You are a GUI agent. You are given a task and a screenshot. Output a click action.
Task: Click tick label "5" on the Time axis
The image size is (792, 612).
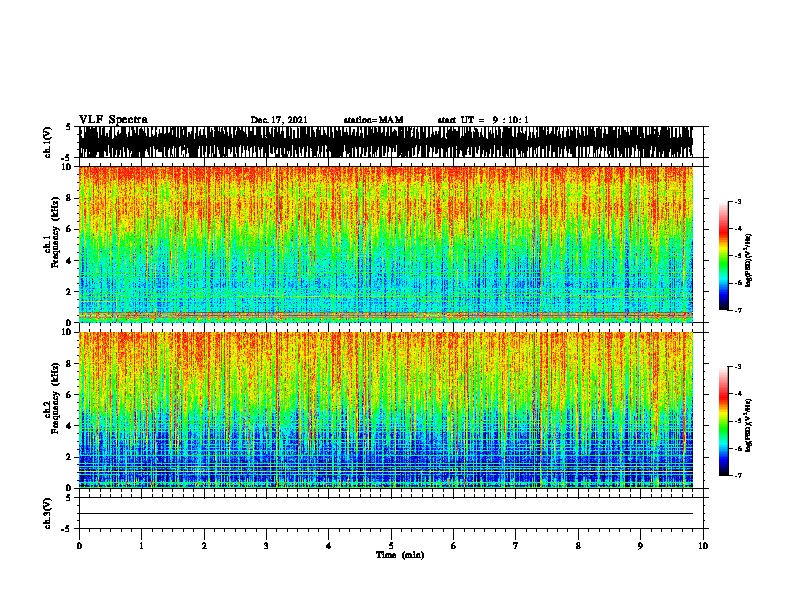(x=391, y=545)
